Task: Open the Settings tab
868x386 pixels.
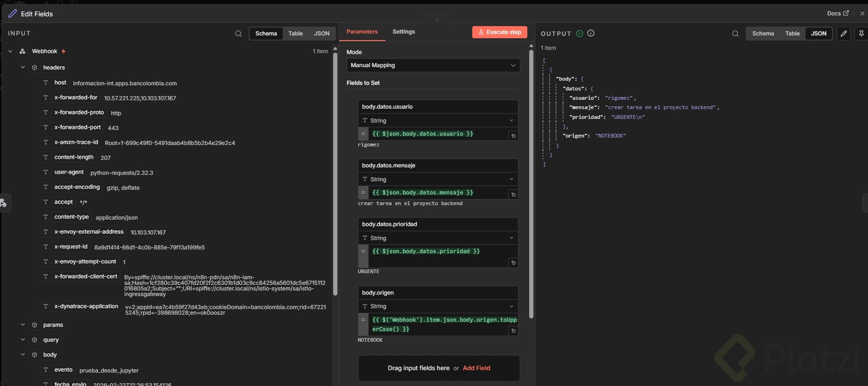Action: (404, 32)
